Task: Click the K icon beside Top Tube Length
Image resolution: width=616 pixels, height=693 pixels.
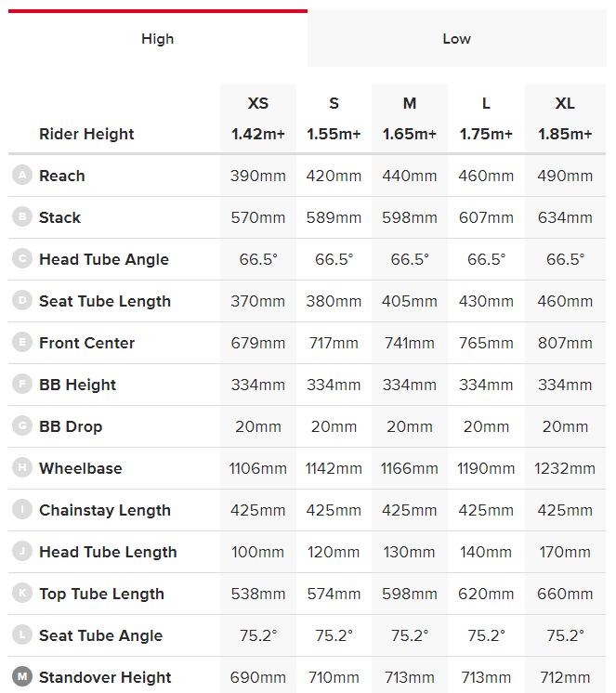Action: click(x=20, y=593)
